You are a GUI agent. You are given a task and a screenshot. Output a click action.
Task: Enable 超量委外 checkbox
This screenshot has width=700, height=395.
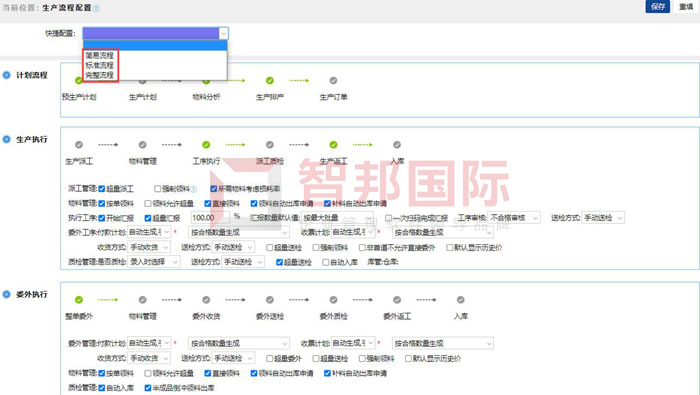point(269,358)
